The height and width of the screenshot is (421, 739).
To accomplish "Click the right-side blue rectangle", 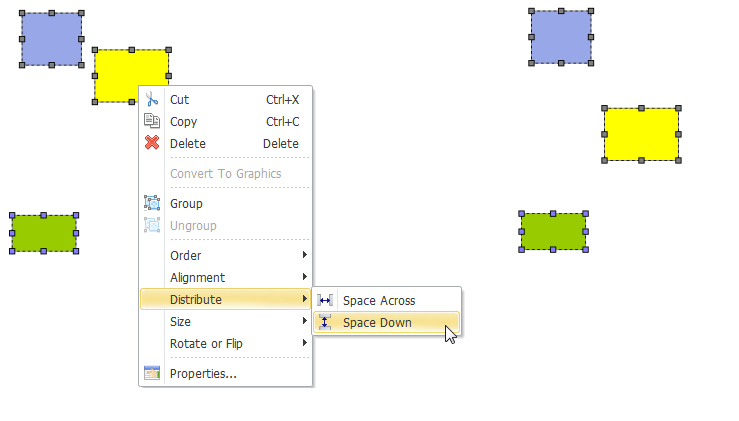I will pyautogui.click(x=561, y=37).
